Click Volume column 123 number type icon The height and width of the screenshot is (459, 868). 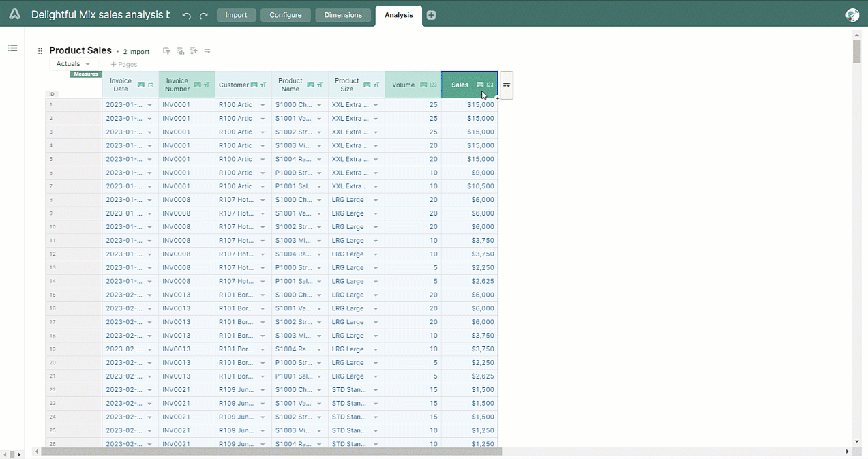click(x=433, y=85)
